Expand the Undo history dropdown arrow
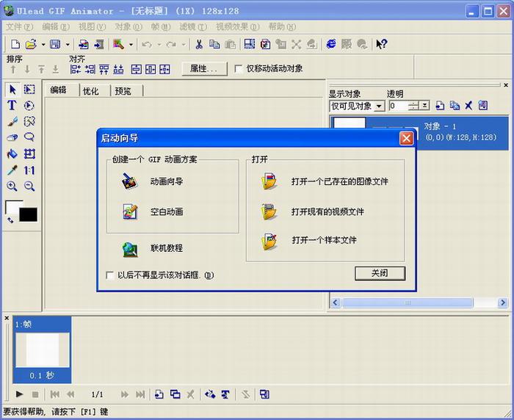 point(159,44)
